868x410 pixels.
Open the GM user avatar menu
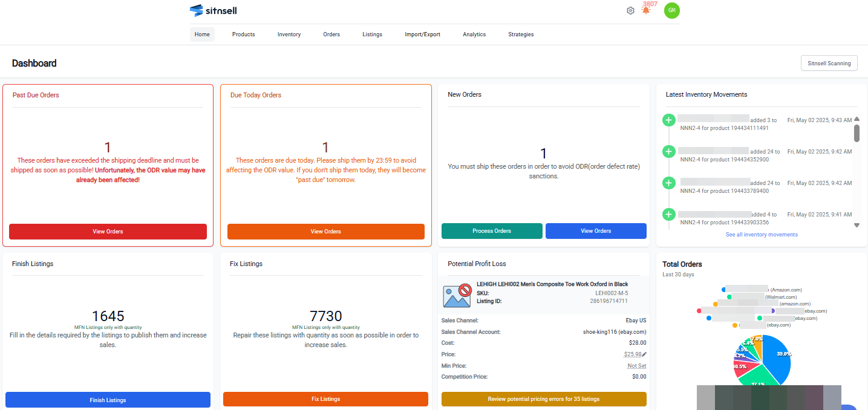[x=671, y=10]
